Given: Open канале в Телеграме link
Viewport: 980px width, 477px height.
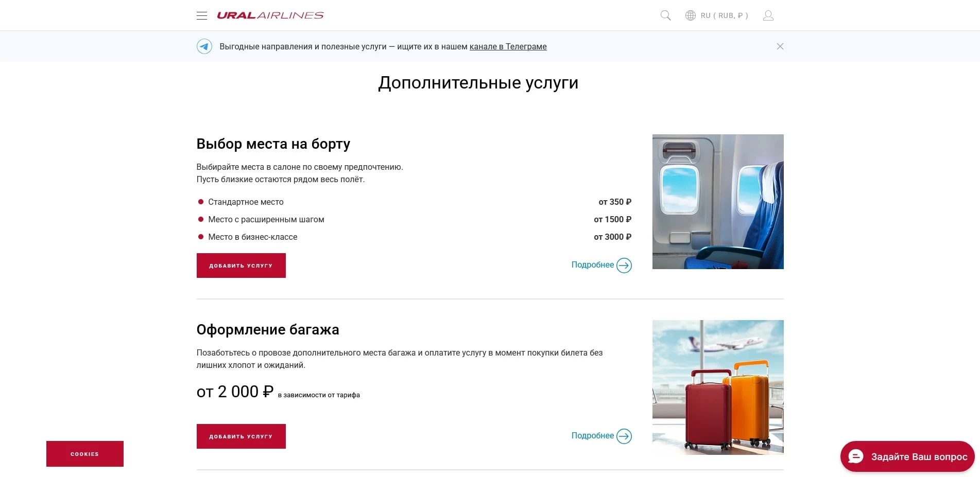Looking at the screenshot, I should point(508,46).
